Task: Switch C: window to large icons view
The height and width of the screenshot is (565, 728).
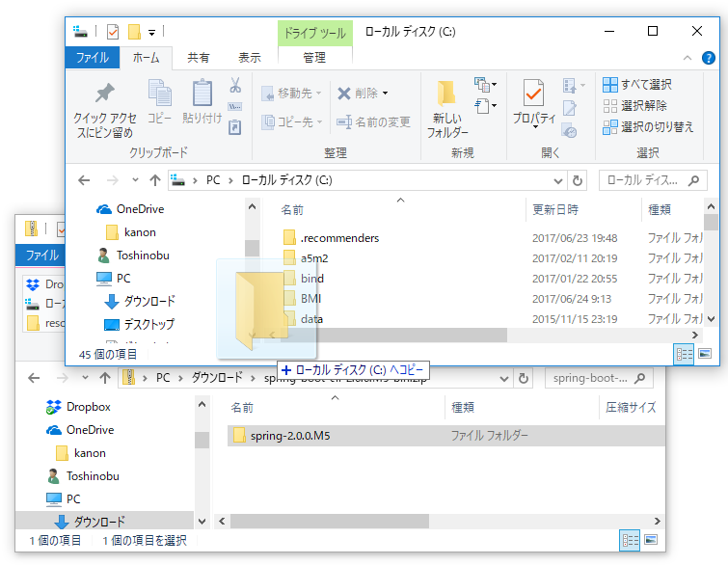Action: 705,354
